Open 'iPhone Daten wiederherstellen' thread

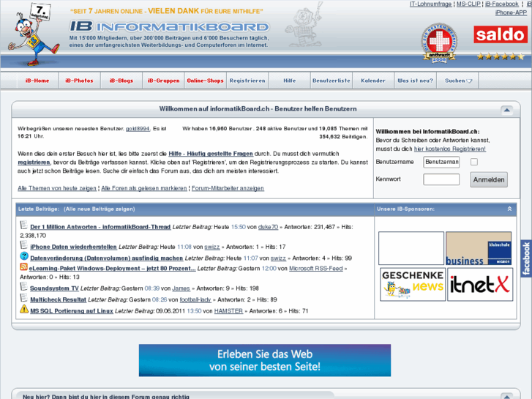pos(74,247)
